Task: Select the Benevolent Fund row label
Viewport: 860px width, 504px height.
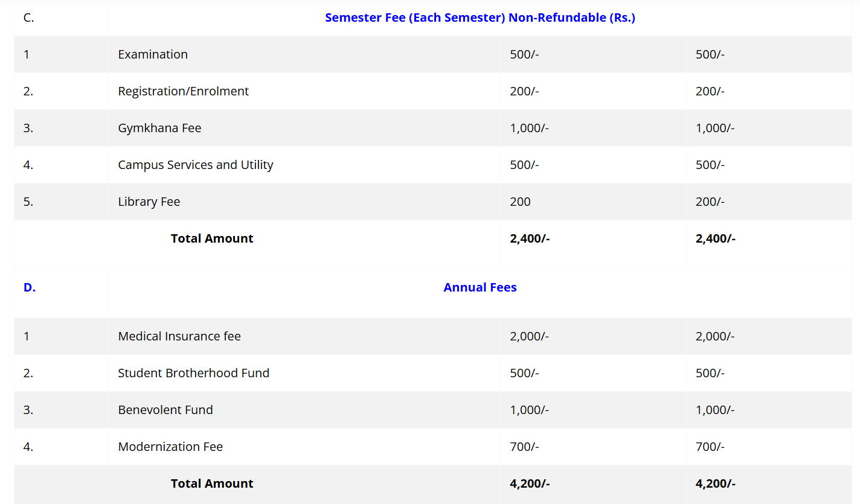Action: pos(165,410)
